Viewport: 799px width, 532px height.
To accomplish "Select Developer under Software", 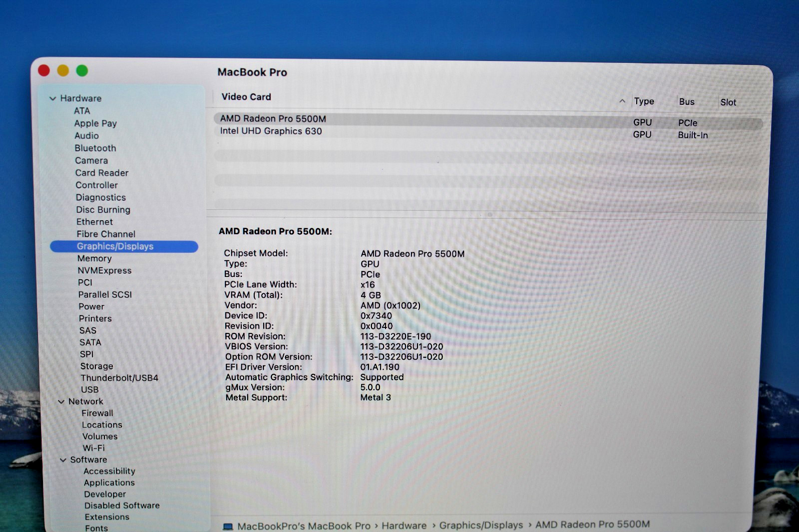I will pos(105,494).
